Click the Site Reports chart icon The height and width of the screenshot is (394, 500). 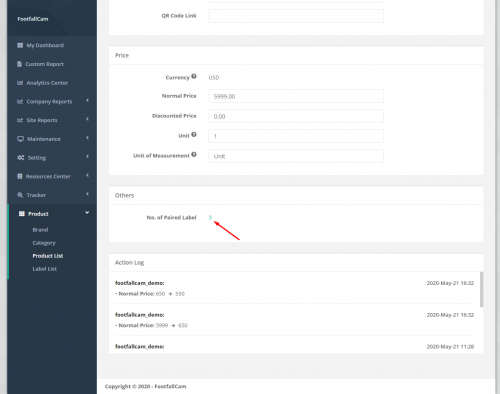[x=20, y=120]
